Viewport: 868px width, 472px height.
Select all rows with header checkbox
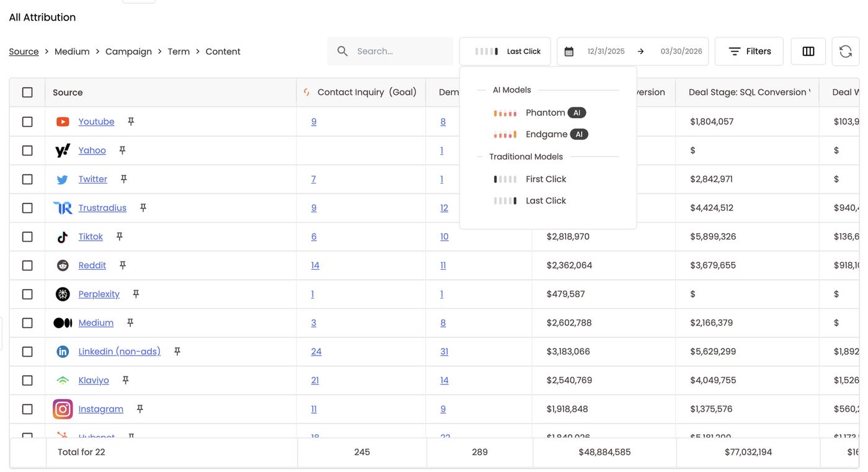pos(27,92)
